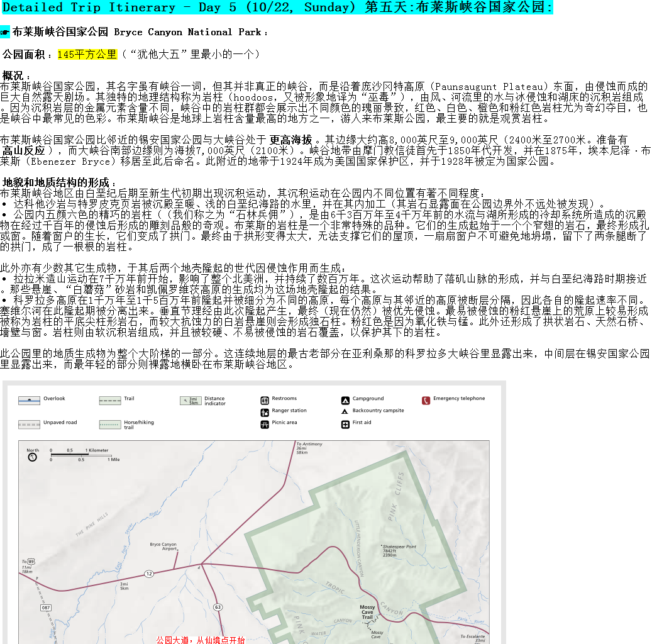Click the Unpaved road legend symbol
652x644 pixels.
click(x=29, y=425)
